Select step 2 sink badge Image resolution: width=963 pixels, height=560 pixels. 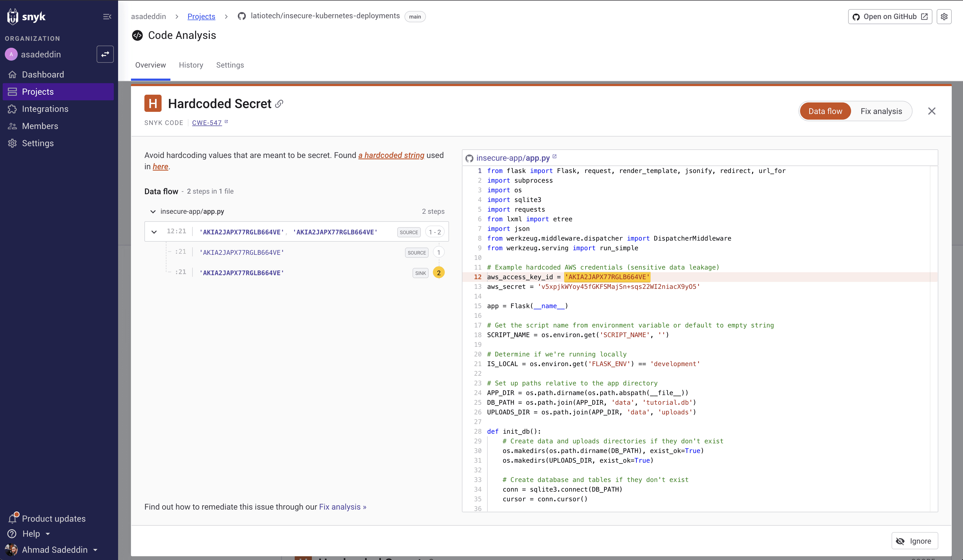click(x=438, y=273)
